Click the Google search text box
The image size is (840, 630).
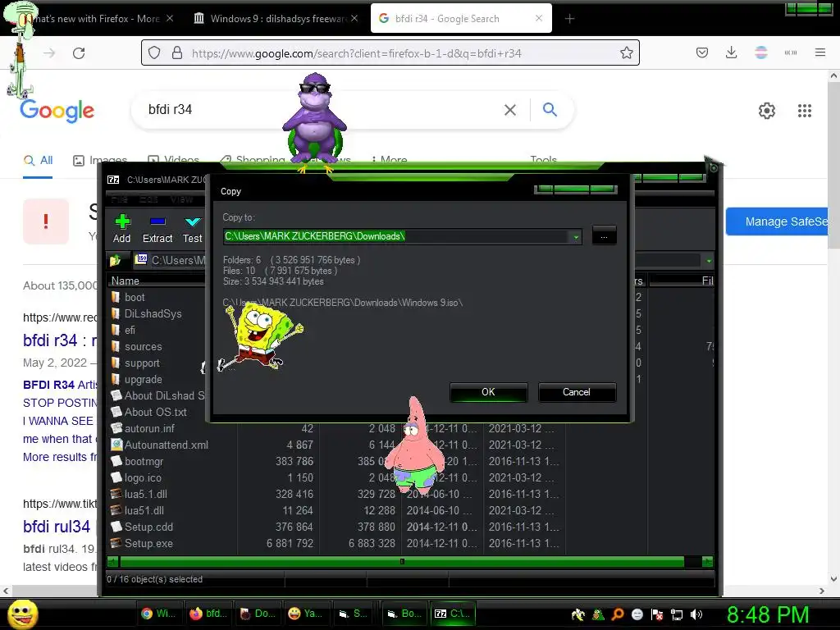(x=322, y=110)
